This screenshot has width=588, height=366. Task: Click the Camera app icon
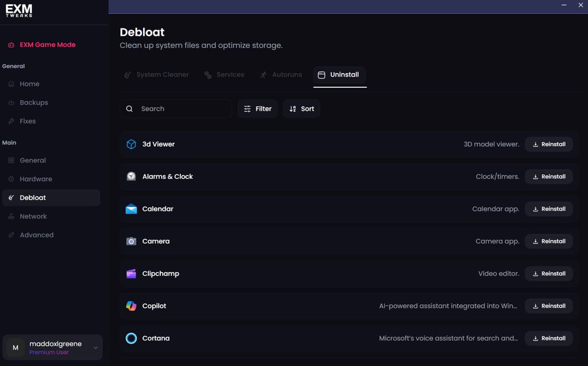131,241
